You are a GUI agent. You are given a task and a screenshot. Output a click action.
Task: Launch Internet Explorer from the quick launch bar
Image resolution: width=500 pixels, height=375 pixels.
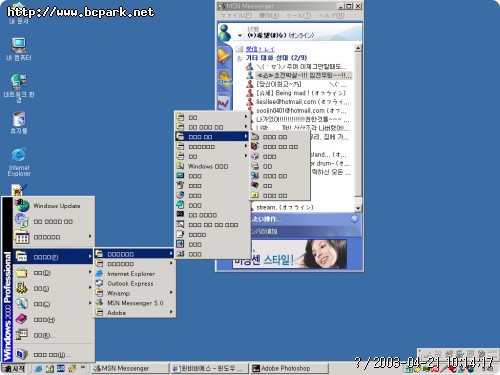pyautogui.click(x=39, y=368)
